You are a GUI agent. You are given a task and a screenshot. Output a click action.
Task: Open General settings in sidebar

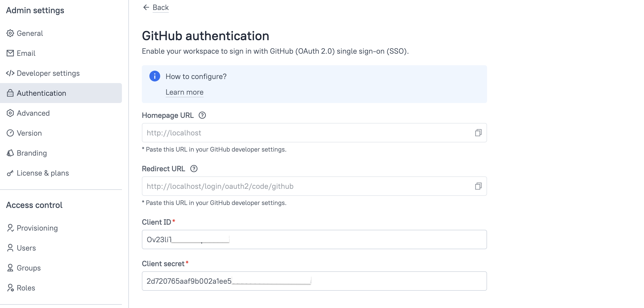[x=30, y=33]
